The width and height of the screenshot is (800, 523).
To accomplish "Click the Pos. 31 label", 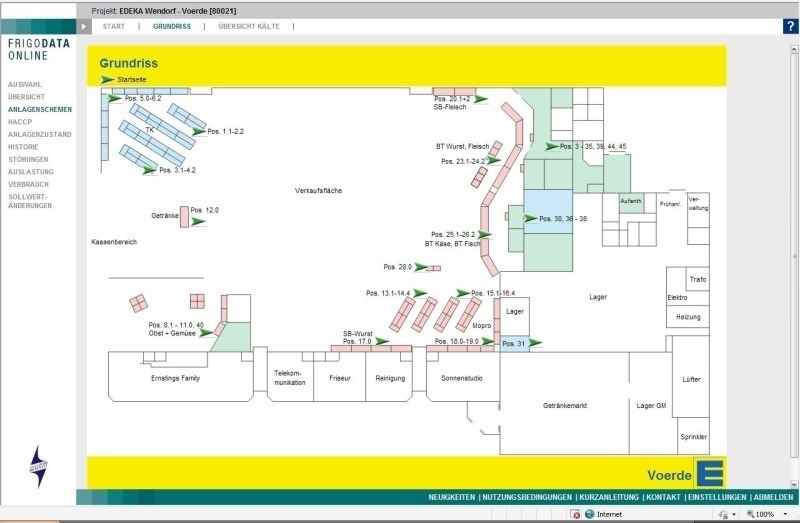I will point(513,344).
